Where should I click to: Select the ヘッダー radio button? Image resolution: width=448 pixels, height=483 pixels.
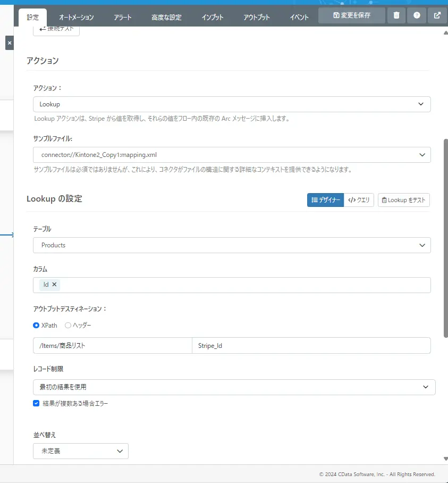(68, 326)
